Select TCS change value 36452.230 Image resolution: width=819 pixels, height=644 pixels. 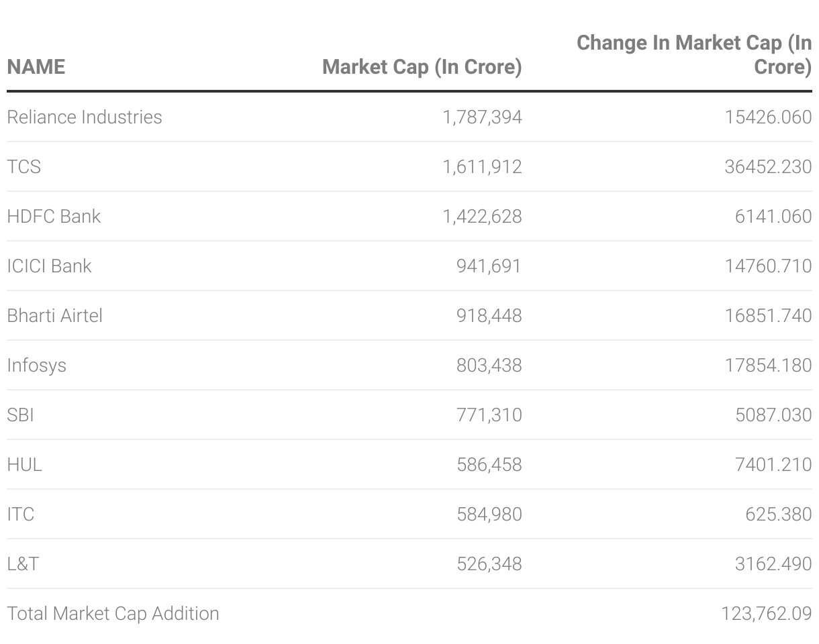(768, 166)
